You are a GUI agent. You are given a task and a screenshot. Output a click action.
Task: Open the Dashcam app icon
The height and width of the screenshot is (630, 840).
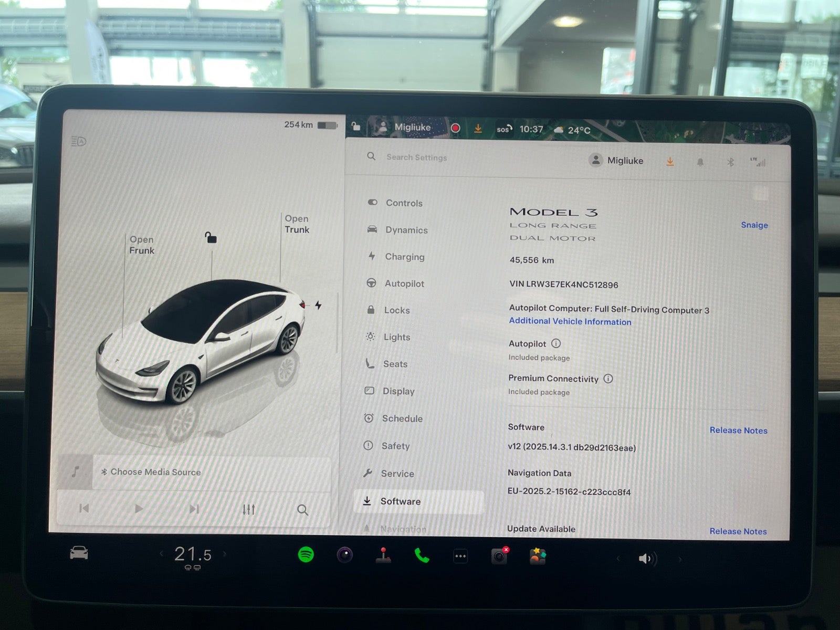pyautogui.click(x=499, y=556)
